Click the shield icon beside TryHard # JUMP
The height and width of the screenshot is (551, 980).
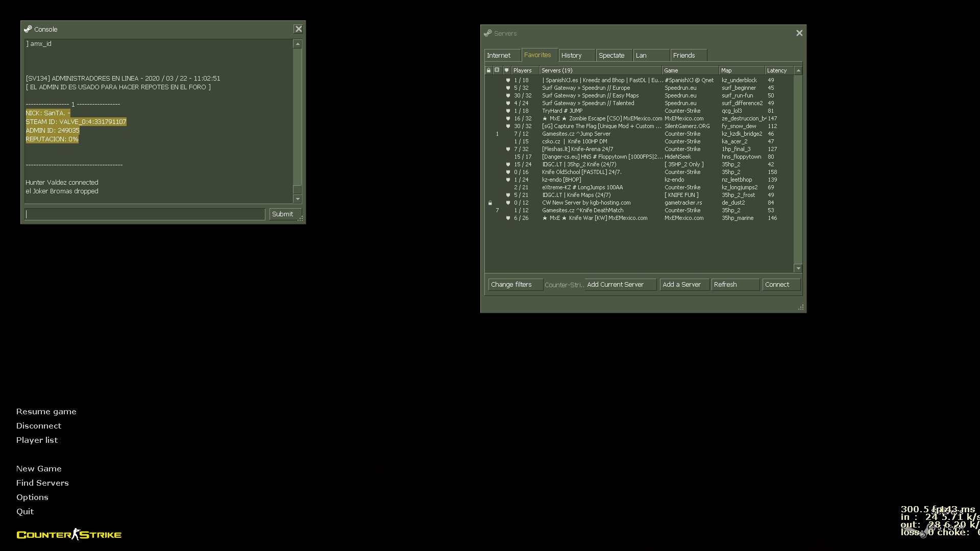click(x=508, y=111)
